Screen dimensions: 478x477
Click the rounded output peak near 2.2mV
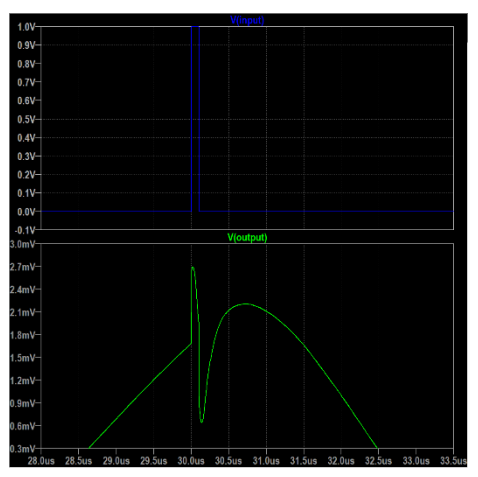pos(246,304)
